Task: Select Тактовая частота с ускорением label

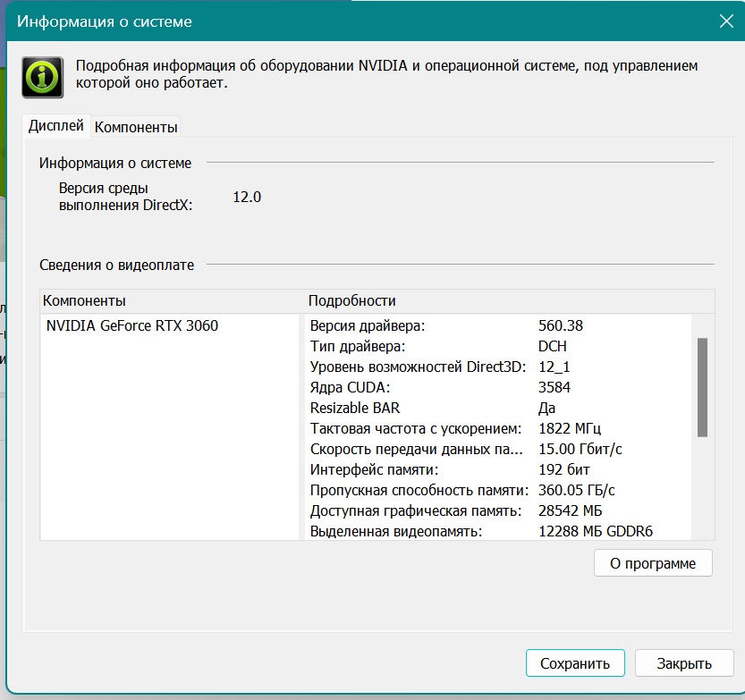Action: pos(416,428)
